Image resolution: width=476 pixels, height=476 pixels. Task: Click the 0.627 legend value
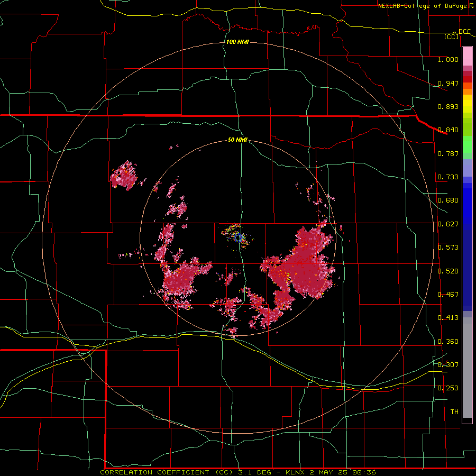(x=448, y=224)
